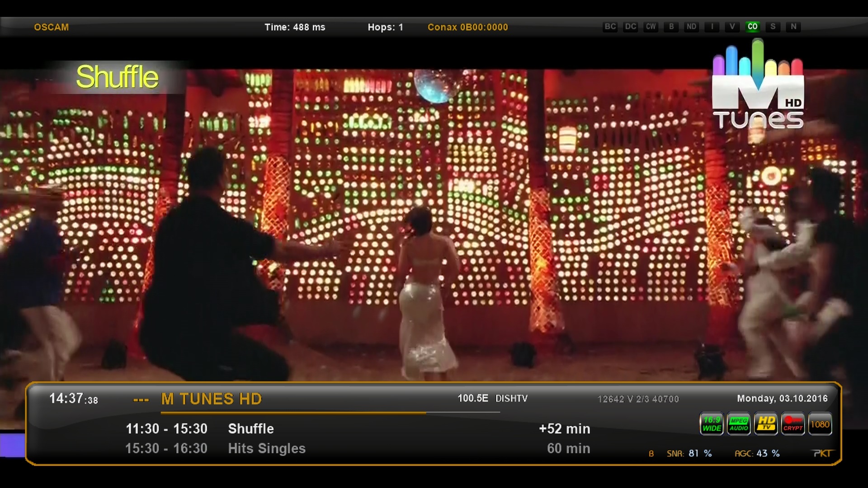The image size is (868, 488).
Task: Click the orange B tuner letter near SNR
Action: click(651, 454)
